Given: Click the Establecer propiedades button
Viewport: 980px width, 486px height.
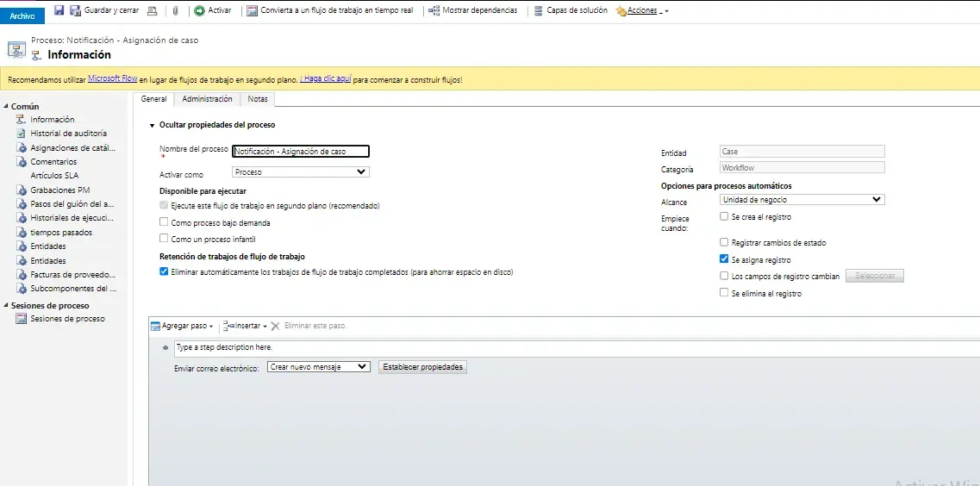Looking at the screenshot, I should tap(423, 367).
